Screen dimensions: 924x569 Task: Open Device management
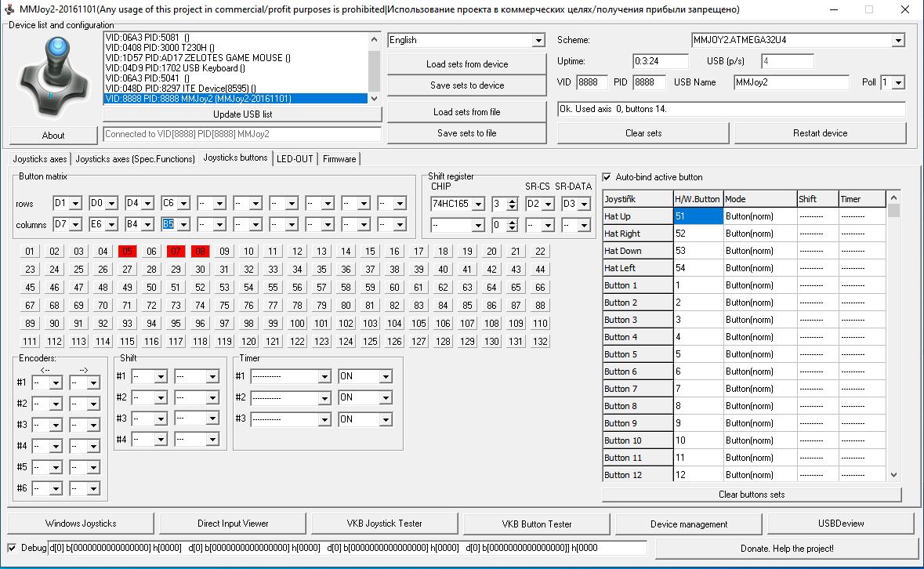pyautogui.click(x=689, y=524)
